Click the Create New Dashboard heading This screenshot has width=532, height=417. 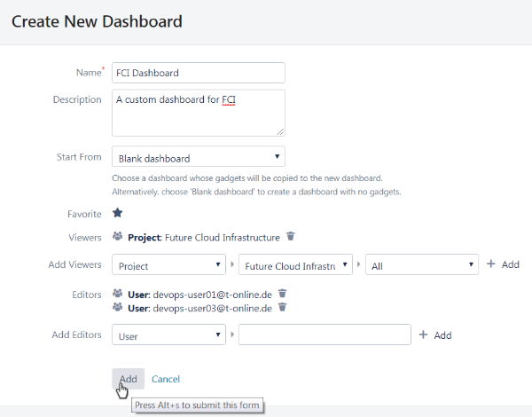click(97, 21)
